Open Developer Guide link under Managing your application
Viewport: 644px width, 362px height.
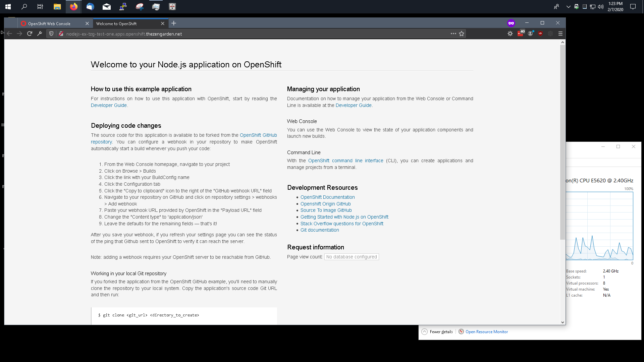[x=354, y=105]
